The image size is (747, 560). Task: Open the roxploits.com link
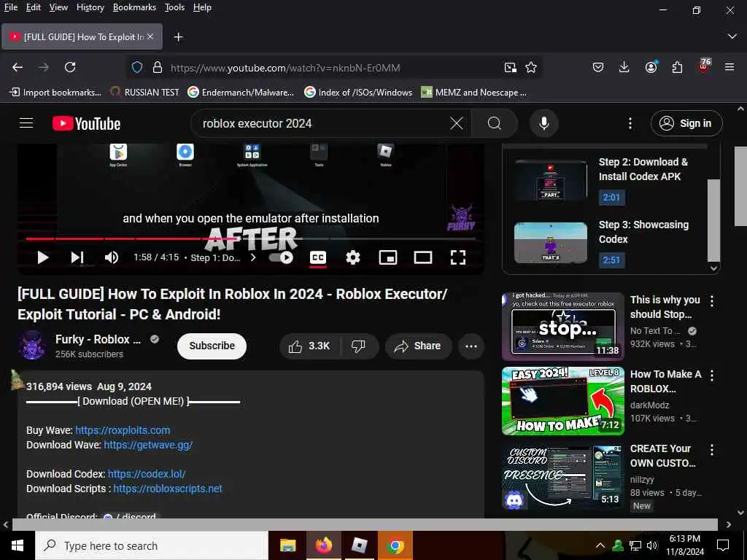click(123, 430)
